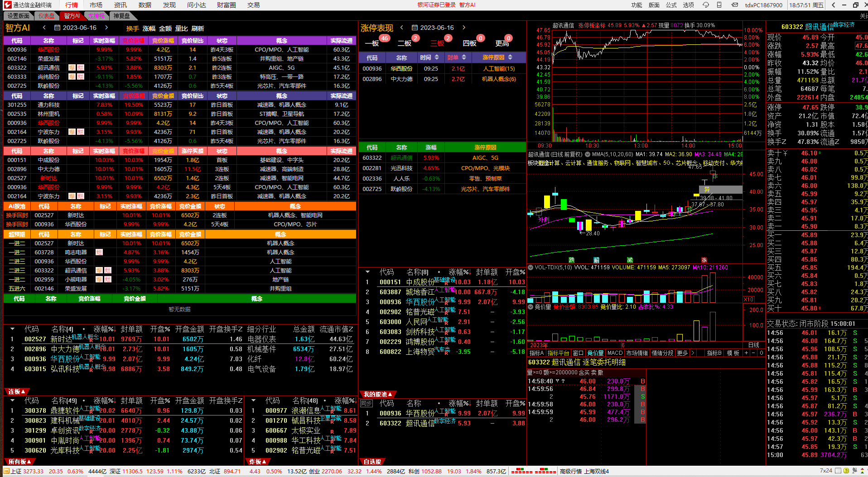Expand the 我的股池 panel label arrow
This screenshot has width=868, height=477.
tap(390, 394)
